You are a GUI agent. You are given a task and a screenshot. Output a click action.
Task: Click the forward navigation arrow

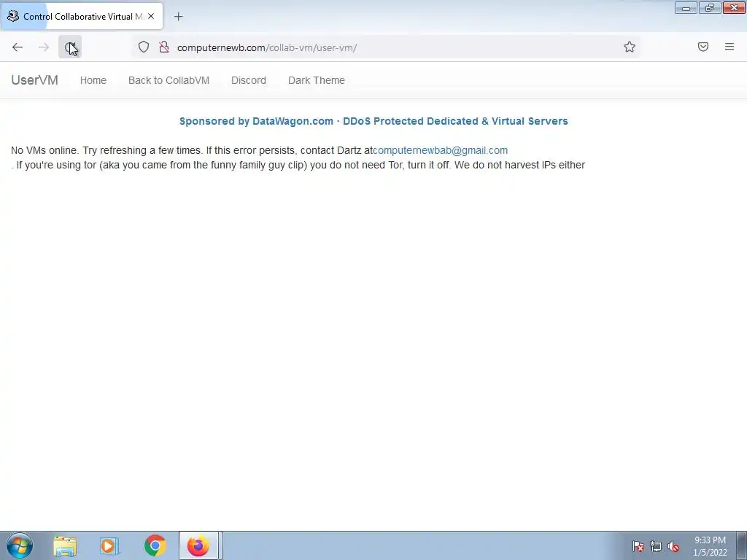(44, 47)
